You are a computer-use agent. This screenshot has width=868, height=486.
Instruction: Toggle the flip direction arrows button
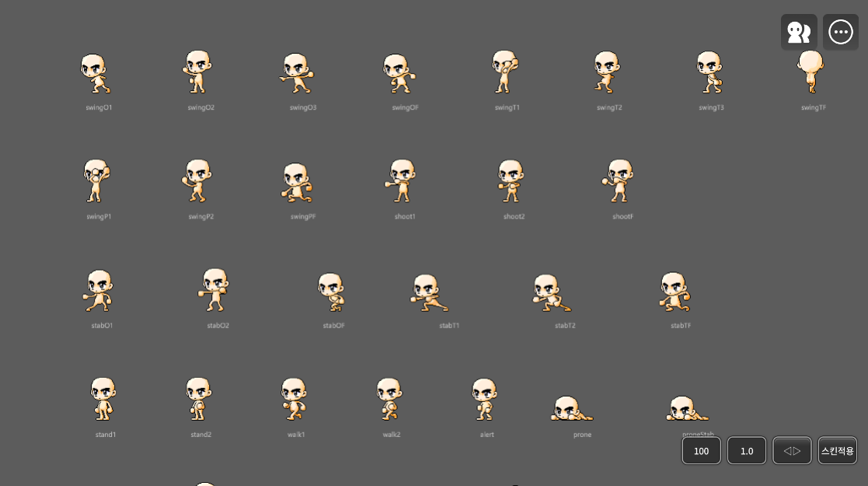pos(792,450)
